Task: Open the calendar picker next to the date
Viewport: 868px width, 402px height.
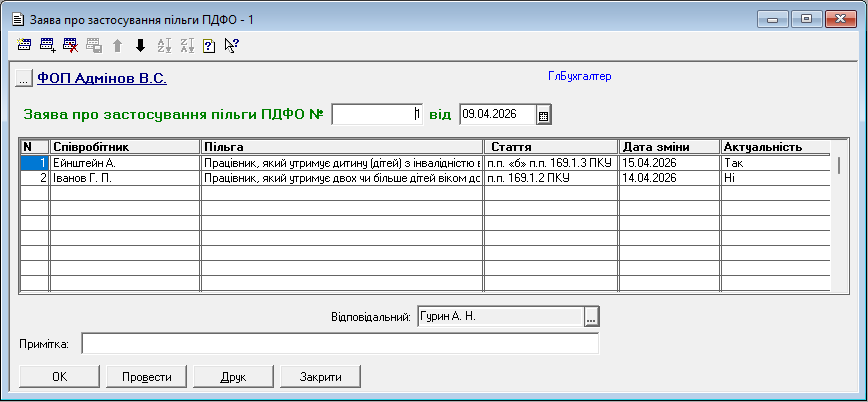Action: point(543,115)
